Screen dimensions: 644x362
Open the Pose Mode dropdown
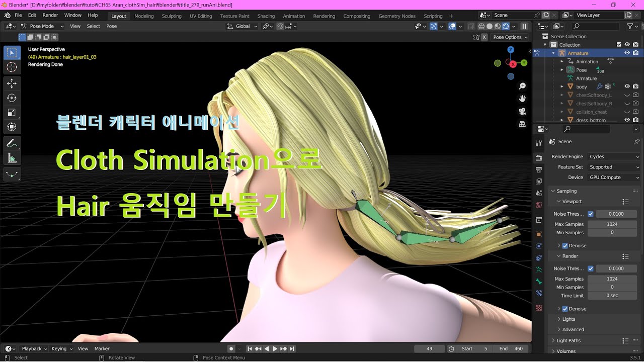42,26
